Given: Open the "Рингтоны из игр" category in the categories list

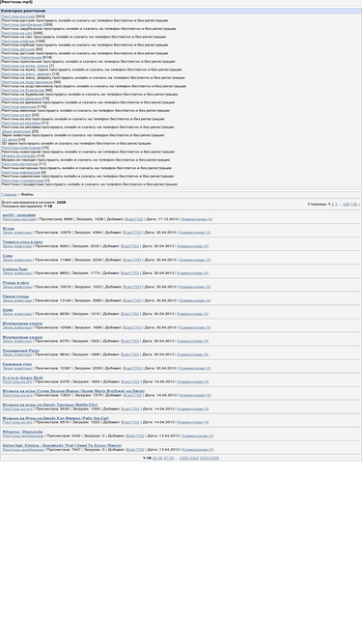Looking at the screenshot, I should click(16, 115).
